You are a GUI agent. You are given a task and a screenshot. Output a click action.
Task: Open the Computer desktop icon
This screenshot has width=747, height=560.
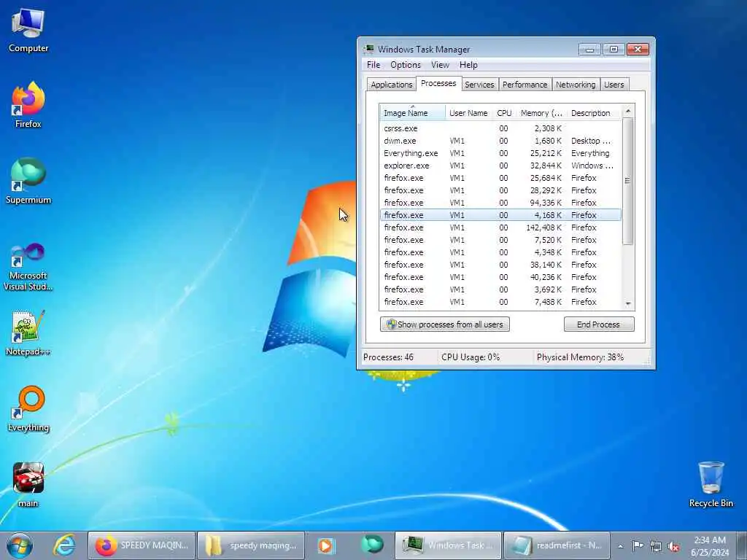tap(28, 29)
